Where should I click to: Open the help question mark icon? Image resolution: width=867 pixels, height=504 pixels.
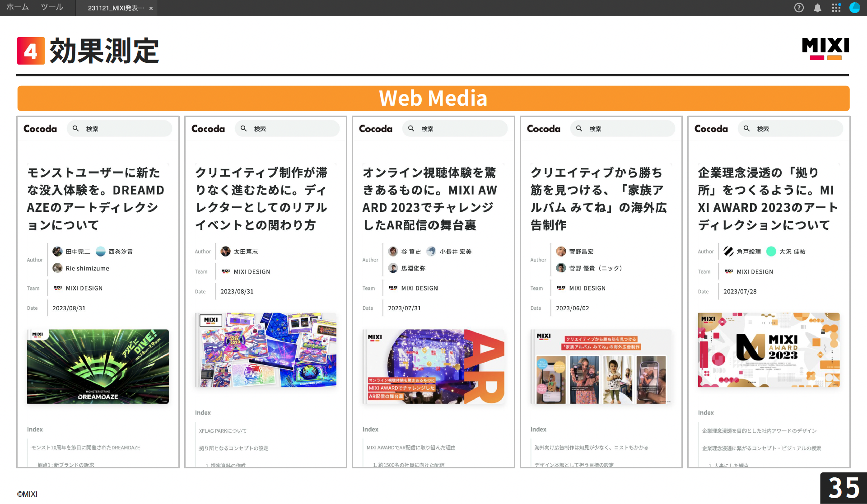click(799, 7)
